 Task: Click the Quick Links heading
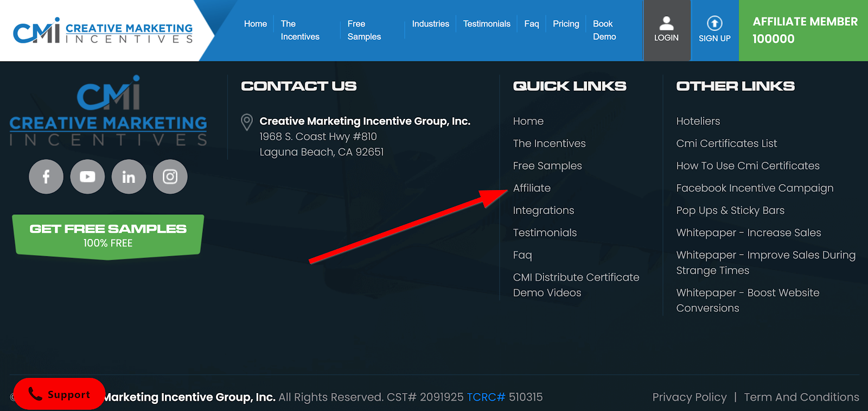click(570, 86)
